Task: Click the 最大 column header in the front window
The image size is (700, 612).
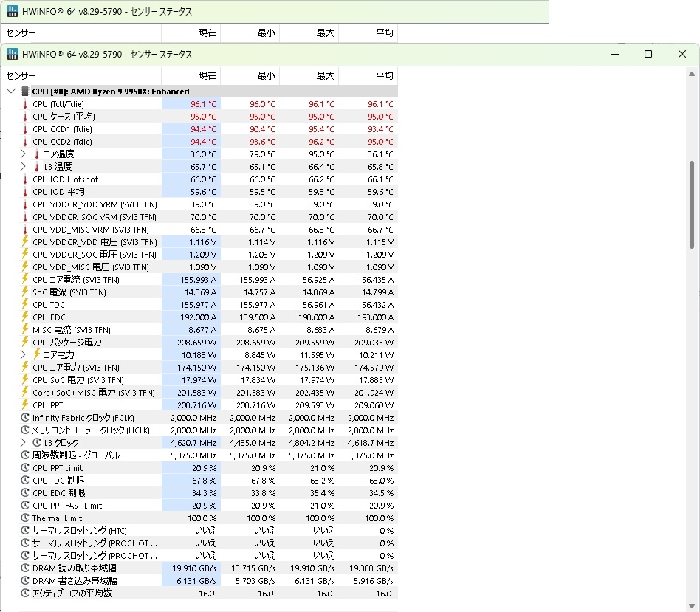Action: pos(309,76)
